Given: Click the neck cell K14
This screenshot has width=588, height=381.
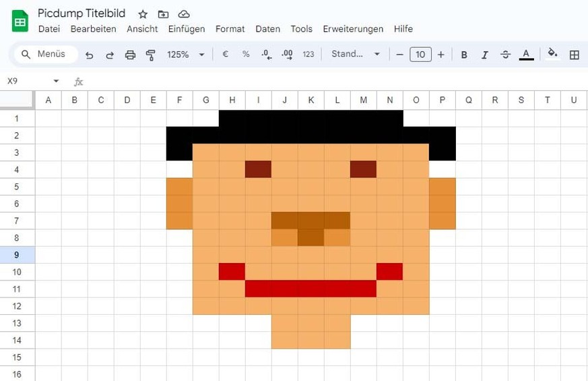Looking at the screenshot, I should (311, 340).
